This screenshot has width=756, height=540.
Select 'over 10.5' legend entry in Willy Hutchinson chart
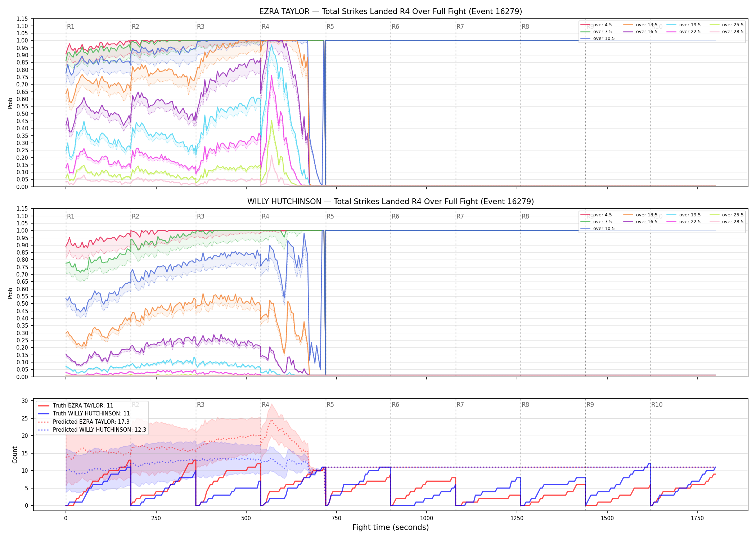coord(598,229)
